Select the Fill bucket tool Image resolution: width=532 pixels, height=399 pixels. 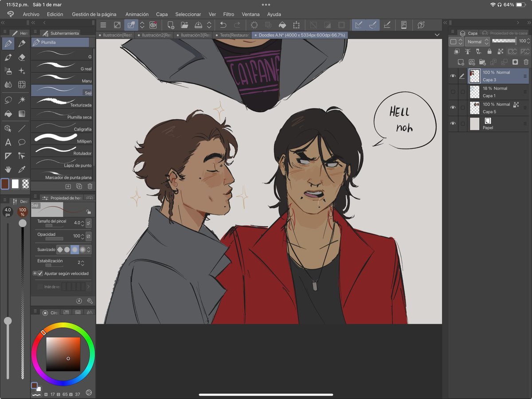tap(8, 114)
